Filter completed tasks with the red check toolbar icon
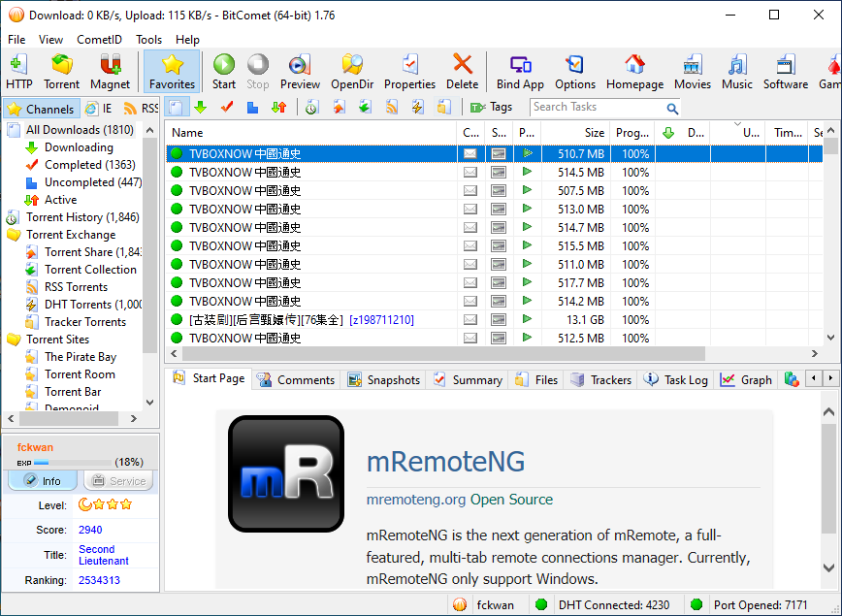842x616 pixels. pyautogui.click(x=227, y=108)
